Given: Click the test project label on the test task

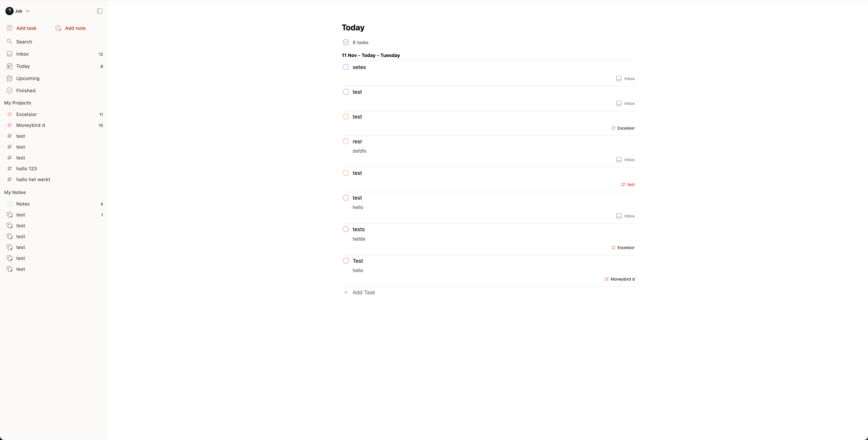Looking at the screenshot, I should (627, 184).
